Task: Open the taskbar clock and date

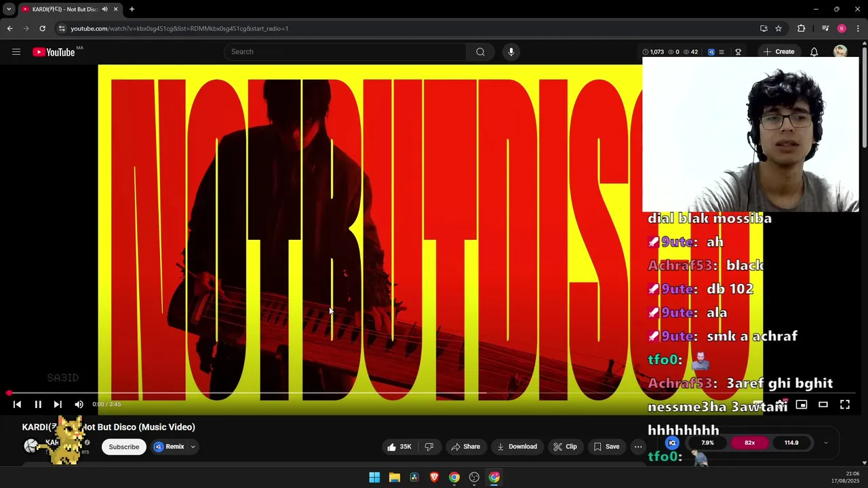Action: [846, 477]
